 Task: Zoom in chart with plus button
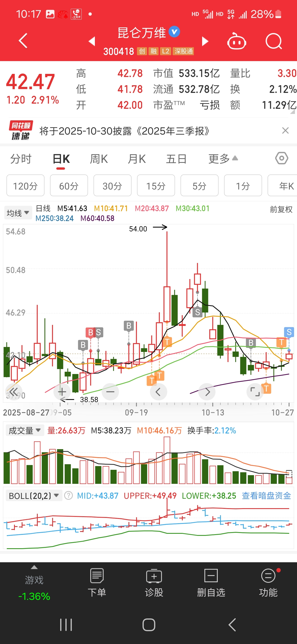[x=62, y=392]
